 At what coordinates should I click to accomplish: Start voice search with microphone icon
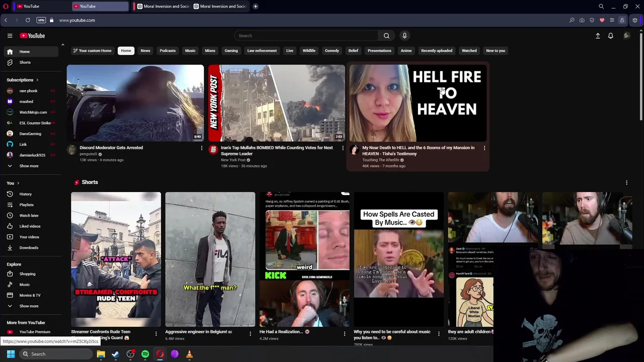(x=404, y=36)
